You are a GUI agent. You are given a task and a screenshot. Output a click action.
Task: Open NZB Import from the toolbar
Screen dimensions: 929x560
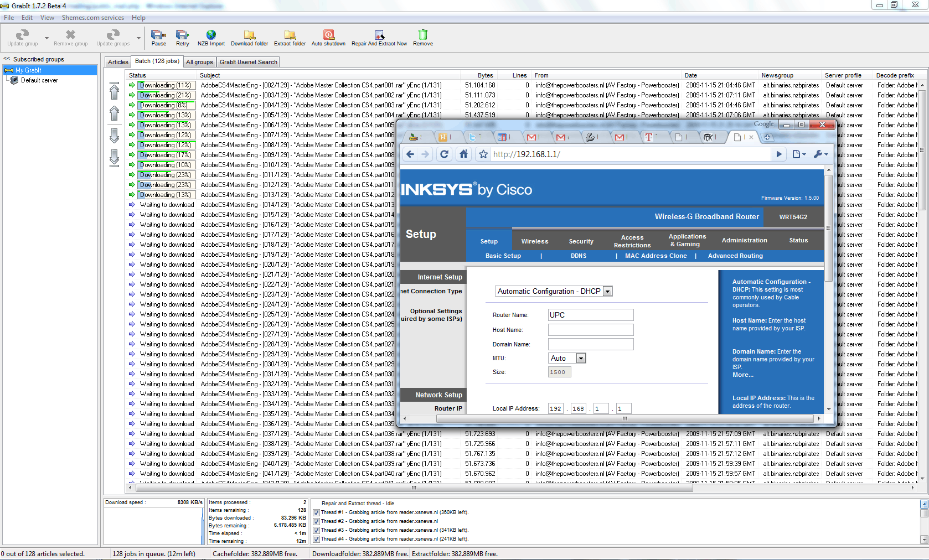point(211,35)
